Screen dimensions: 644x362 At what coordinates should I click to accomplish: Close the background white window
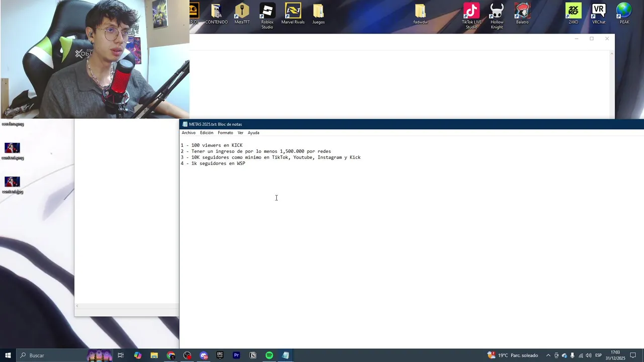(607, 39)
